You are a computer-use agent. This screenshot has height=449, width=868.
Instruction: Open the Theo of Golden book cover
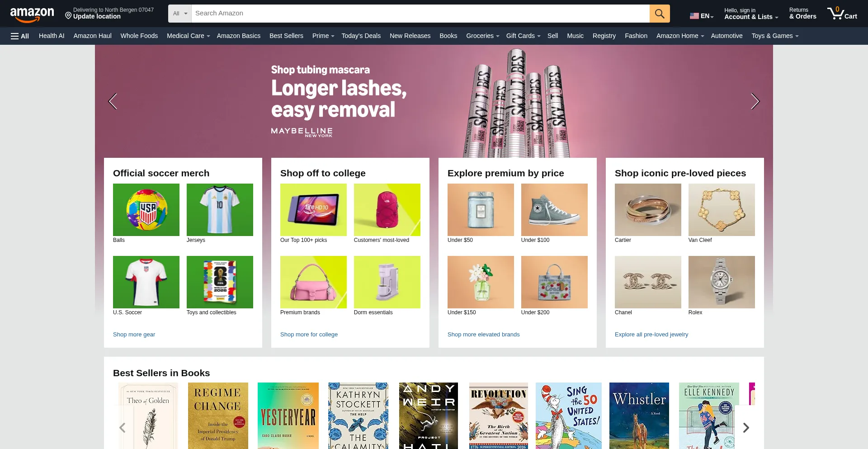148,416
